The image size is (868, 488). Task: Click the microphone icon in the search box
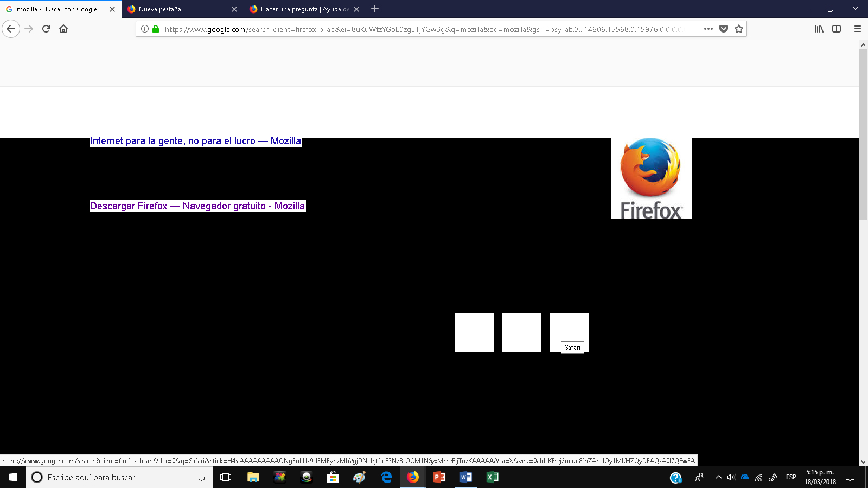pyautogui.click(x=200, y=478)
